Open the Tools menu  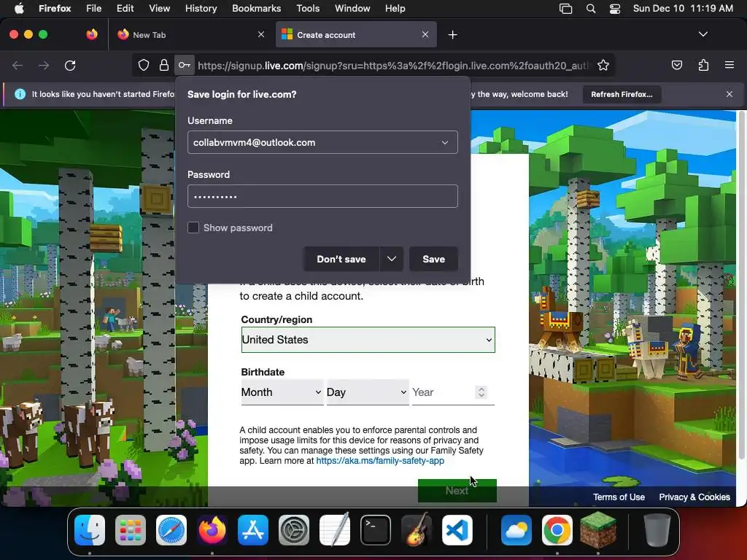[x=308, y=9]
